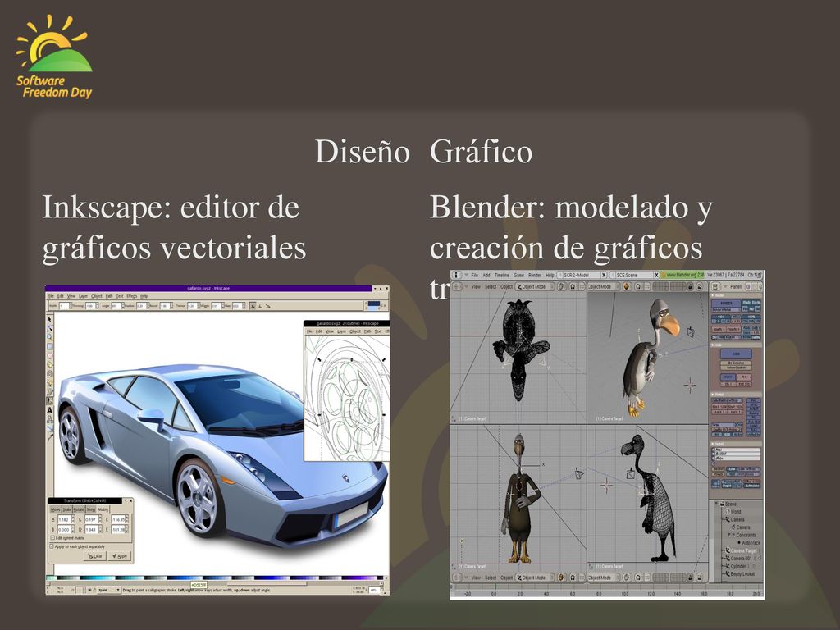Open Blender's Timeline menu
This screenshot has height=630, width=840.
pos(502,275)
